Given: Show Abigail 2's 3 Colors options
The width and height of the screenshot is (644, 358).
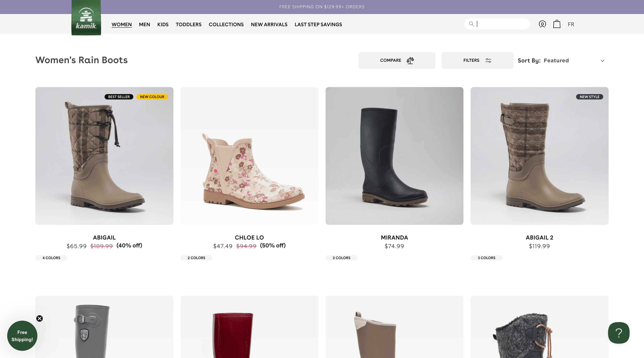Looking at the screenshot, I should click(x=486, y=258).
